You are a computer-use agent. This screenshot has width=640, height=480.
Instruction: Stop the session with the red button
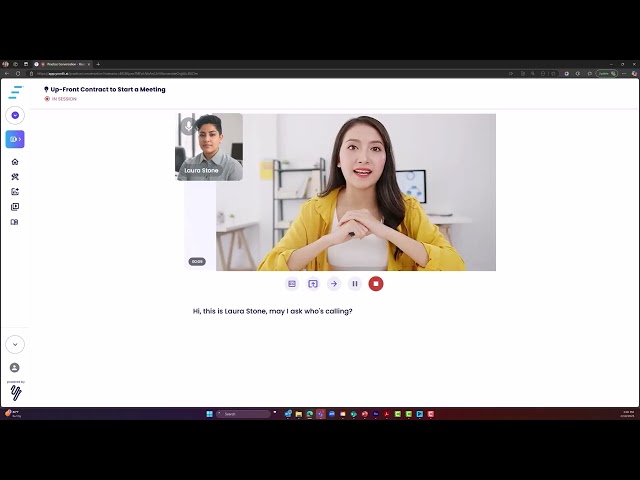point(376,284)
